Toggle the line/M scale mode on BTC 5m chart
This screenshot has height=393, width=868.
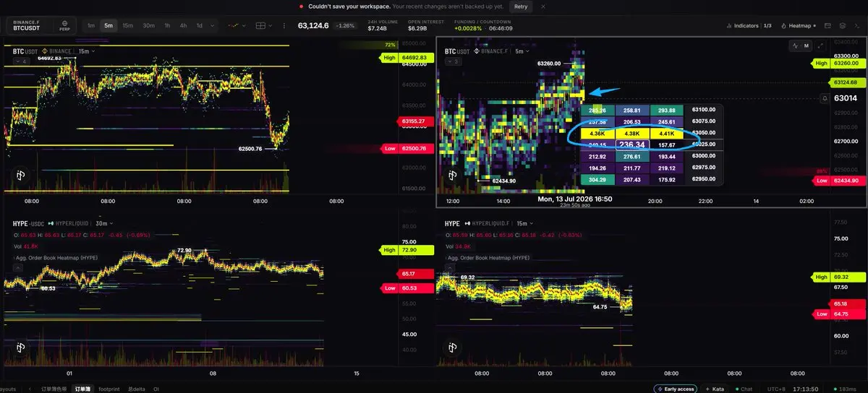coord(801,46)
